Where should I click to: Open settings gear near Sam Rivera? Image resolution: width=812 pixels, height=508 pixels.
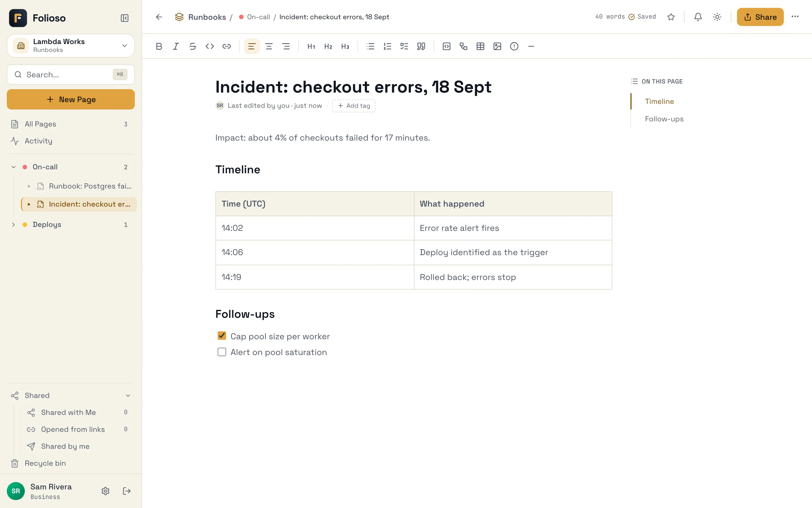105,491
